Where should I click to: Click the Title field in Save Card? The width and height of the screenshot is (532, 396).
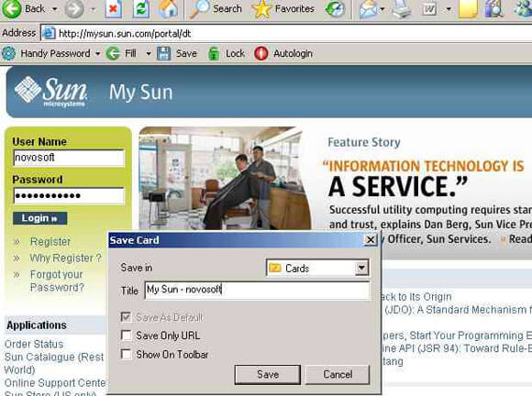(x=257, y=291)
